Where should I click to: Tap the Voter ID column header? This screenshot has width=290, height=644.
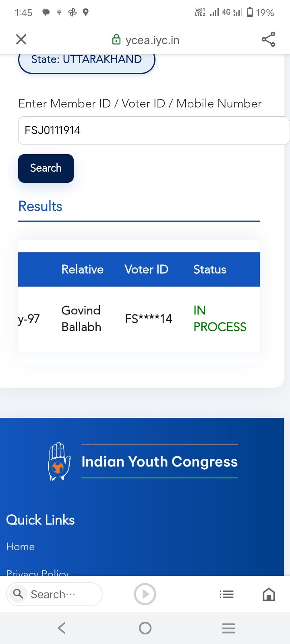tap(146, 269)
